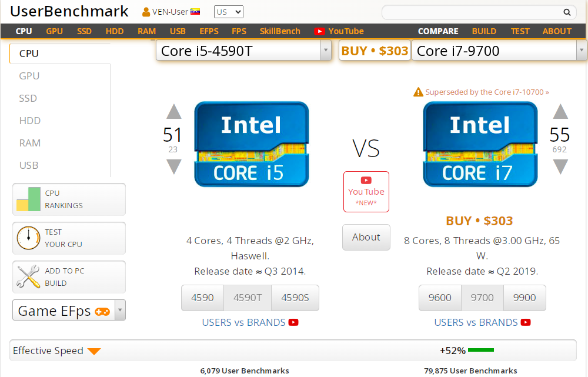Choose the 4590 variant button
The image size is (588, 377).
202,298
